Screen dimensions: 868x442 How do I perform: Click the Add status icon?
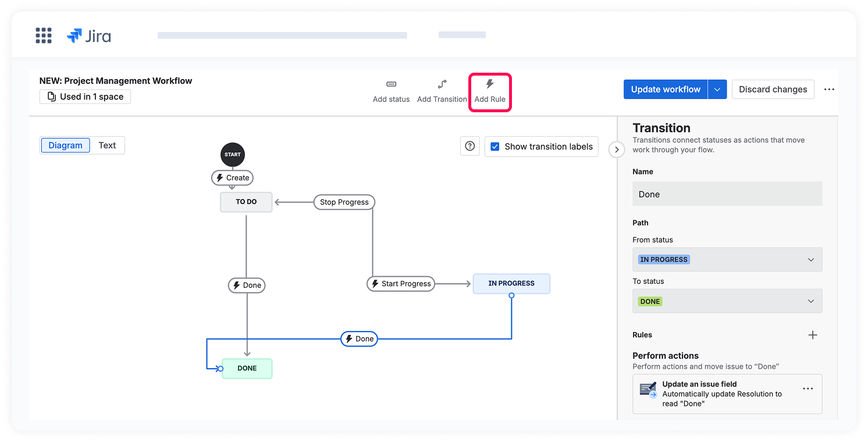click(391, 84)
